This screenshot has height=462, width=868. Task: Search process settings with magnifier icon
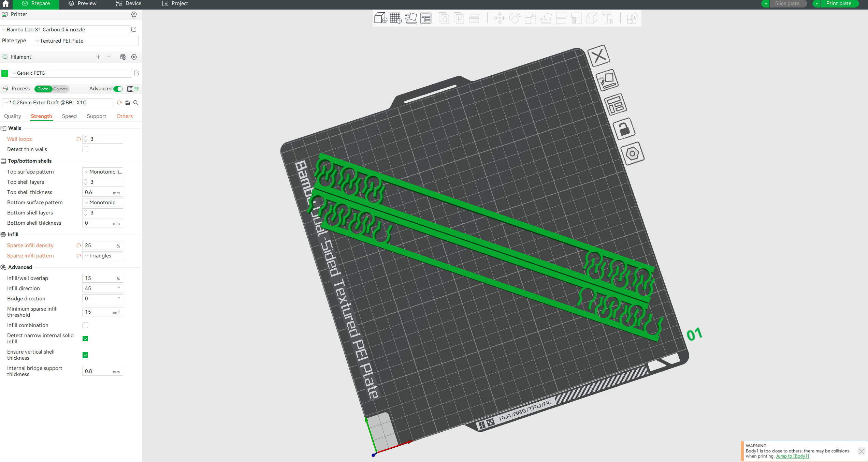click(x=136, y=103)
